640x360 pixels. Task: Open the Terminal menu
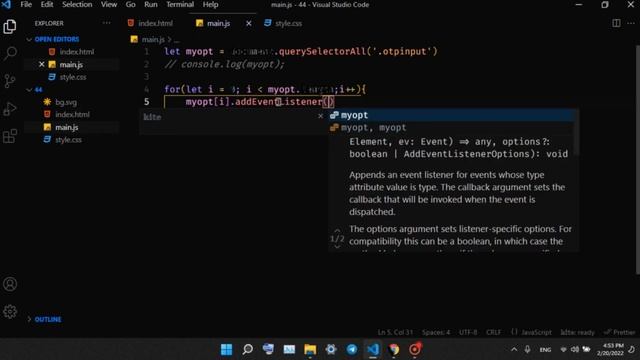[180, 4]
